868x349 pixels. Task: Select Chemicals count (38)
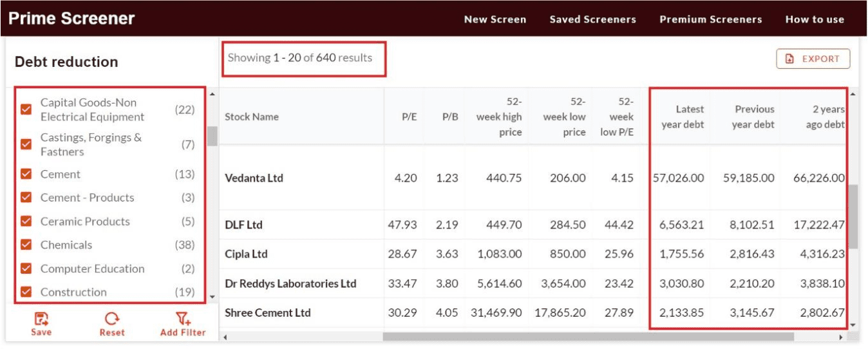185,245
